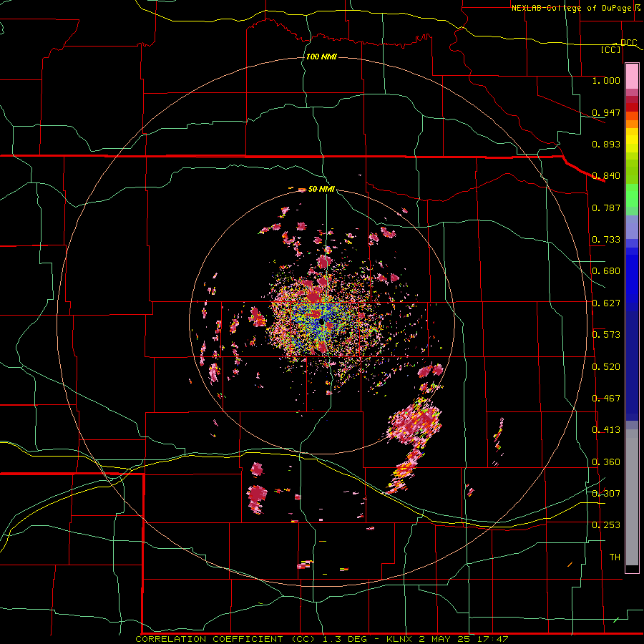Image resolution: width=644 pixels, height=644 pixels.
Task: Click the 0.520 color scale value
Action: (x=606, y=367)
